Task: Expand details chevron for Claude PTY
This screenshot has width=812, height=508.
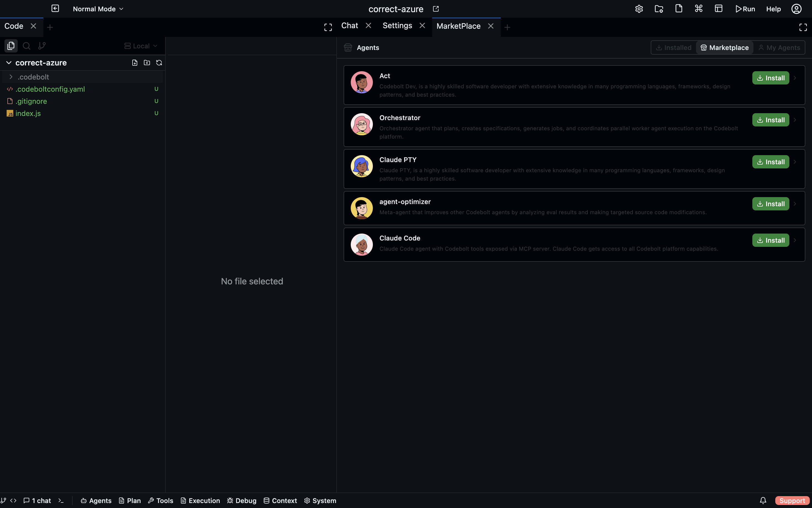Action: (x=795, y=162)
